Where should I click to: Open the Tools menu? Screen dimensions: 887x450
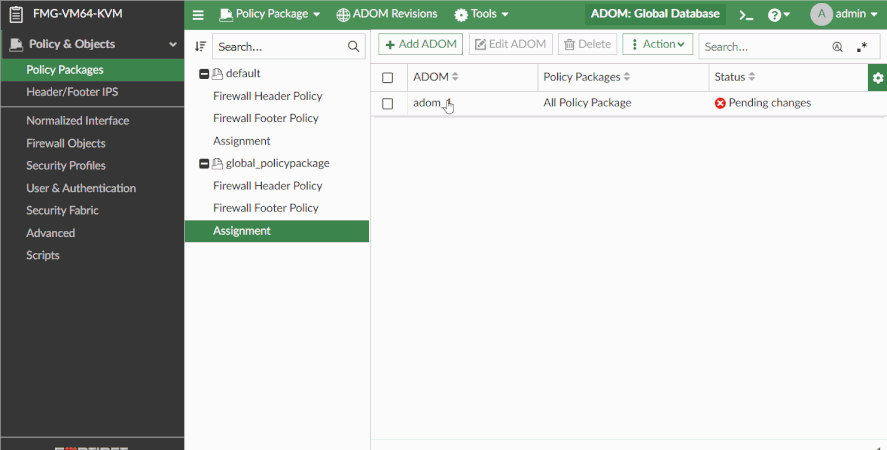tap(481, 15)
